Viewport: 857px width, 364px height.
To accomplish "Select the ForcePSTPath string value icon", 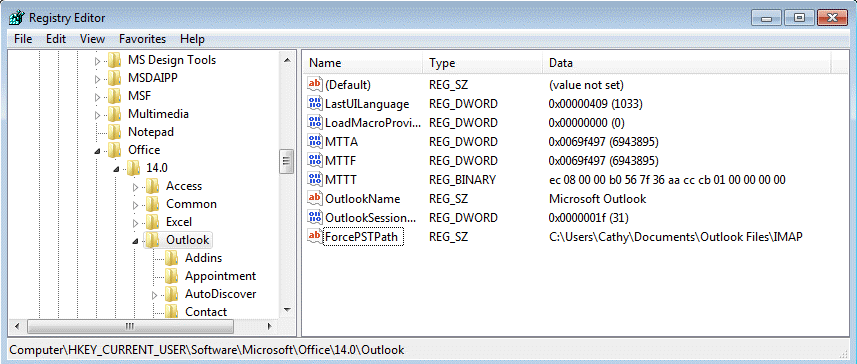I will tap(315, 237).
